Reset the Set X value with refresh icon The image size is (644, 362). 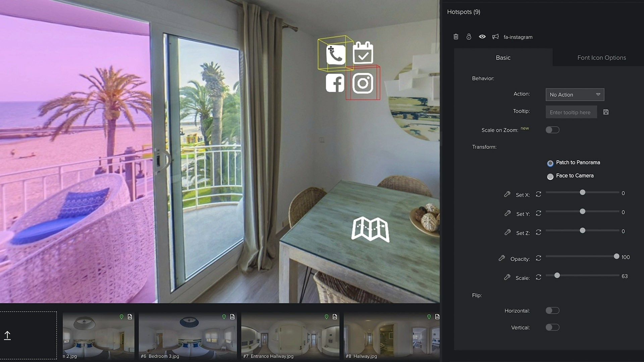coord(538,194)
